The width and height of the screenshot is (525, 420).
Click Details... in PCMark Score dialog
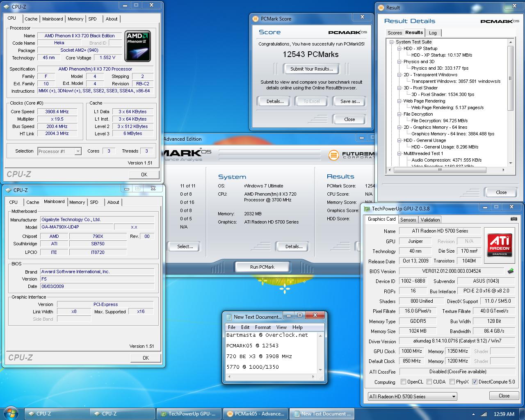pyautogui.click(x=275, y=101)
